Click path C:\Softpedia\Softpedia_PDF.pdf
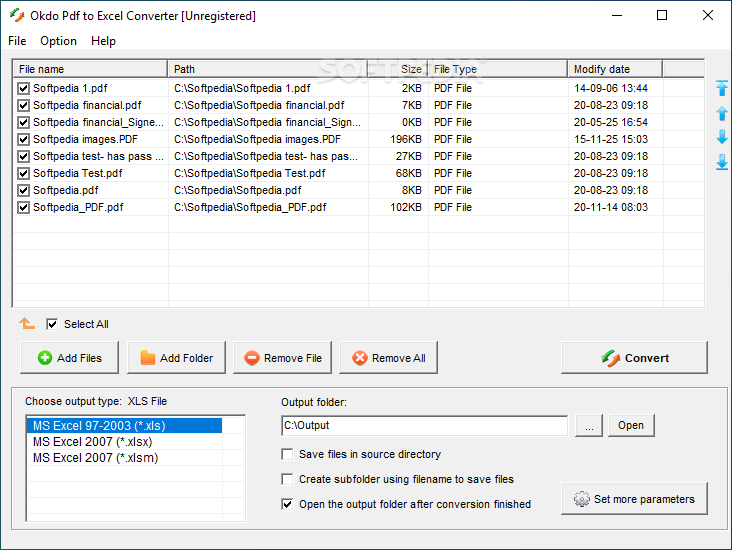Screen dimensions: 732x550 coord(250,207)
